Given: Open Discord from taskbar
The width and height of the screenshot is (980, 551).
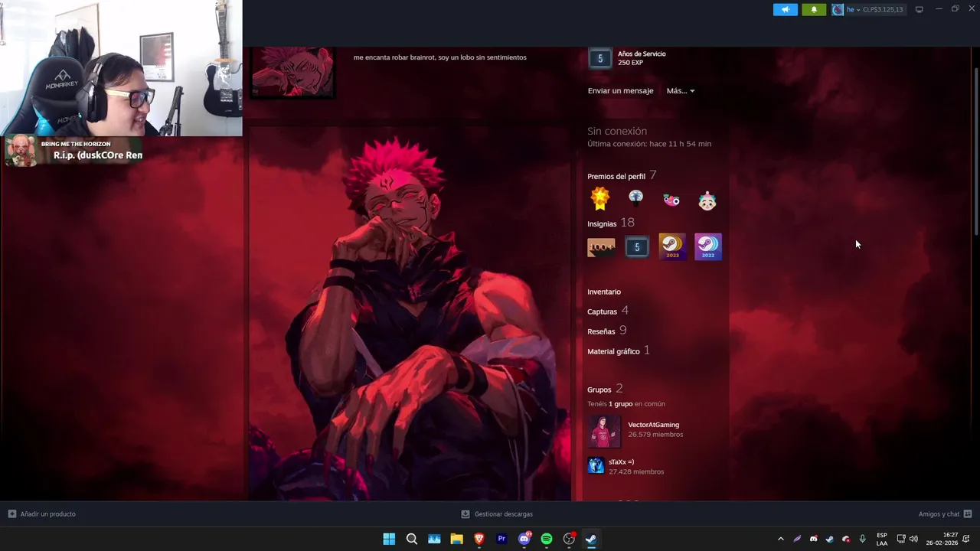Looking at the screenshot, I should (524, 539).
